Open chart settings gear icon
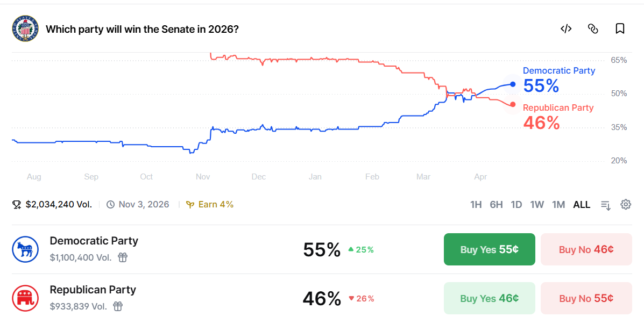 626,204
